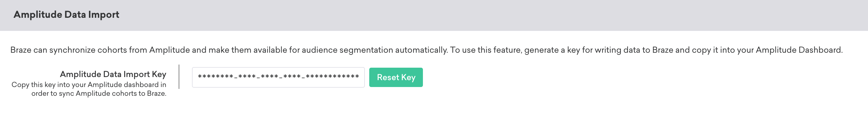The width and height of the screenshot is (868, 126).
Task: Select the Amplitude Data Import header title
Action: coord(66,14)
